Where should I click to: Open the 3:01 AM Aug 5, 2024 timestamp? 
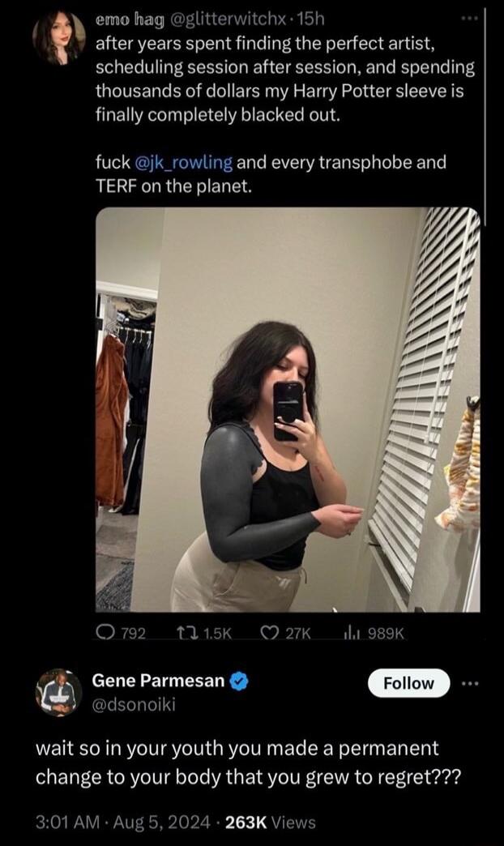[122, 822]
